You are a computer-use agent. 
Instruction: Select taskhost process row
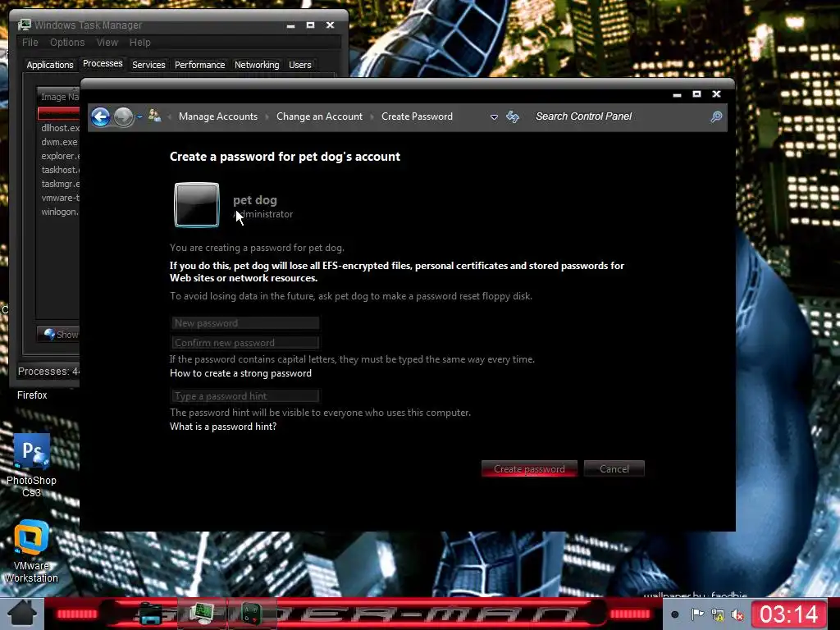coord(59,170)
